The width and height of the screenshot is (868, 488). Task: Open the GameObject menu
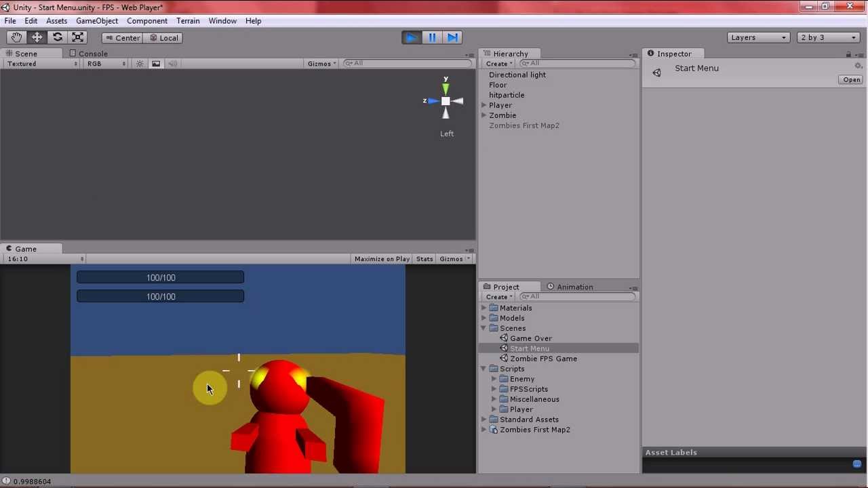pos(97,21)
